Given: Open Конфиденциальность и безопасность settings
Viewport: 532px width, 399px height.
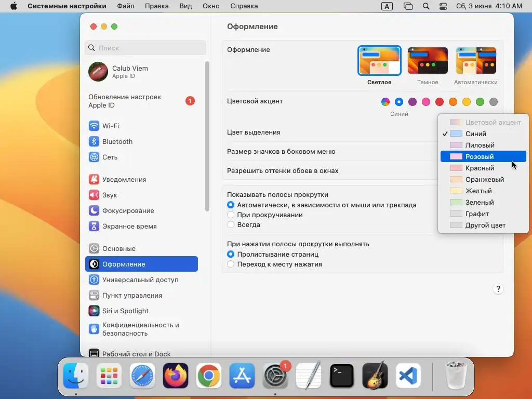Looking at the screenshot, I should click(x=141, y=329).
